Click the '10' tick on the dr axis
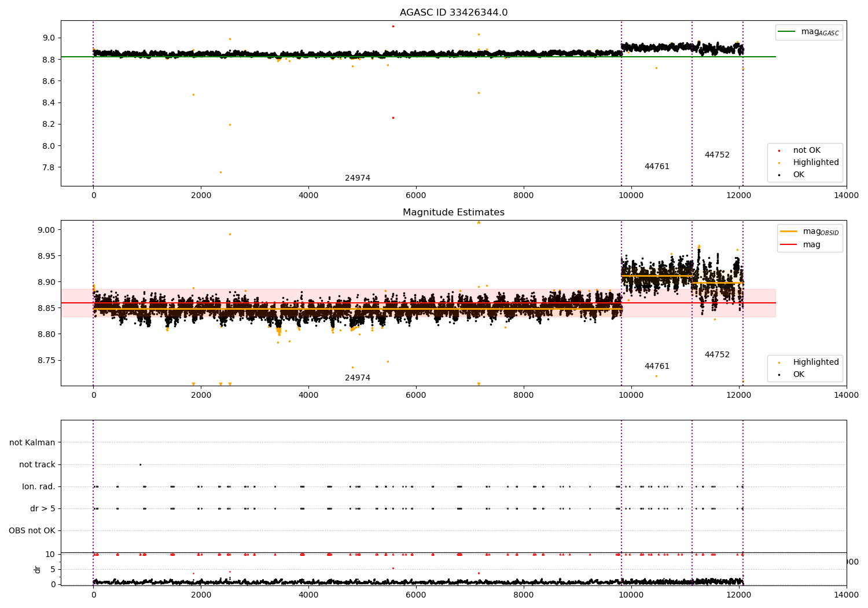Screen dimensions: 868x608 50,555
